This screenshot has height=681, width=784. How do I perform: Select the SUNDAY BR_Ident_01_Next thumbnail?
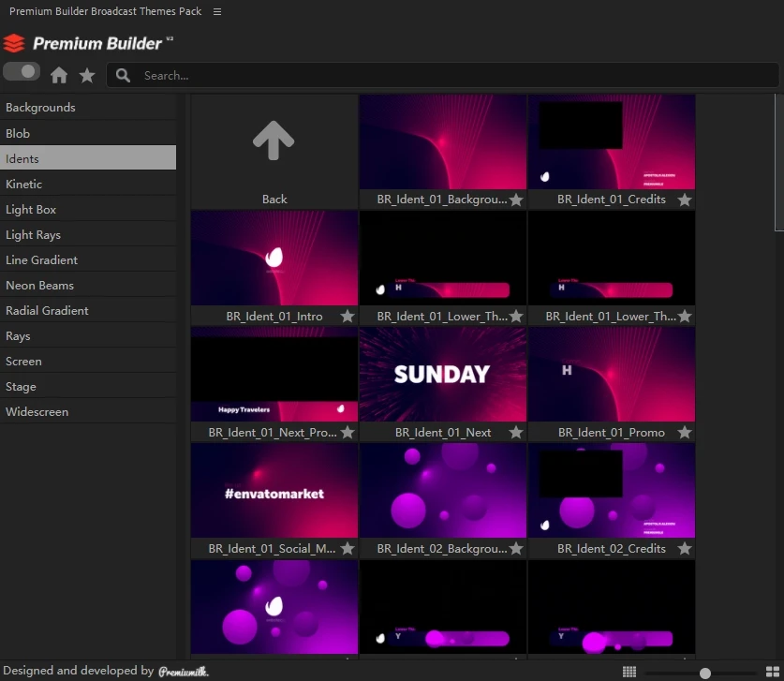click(443, 374)
